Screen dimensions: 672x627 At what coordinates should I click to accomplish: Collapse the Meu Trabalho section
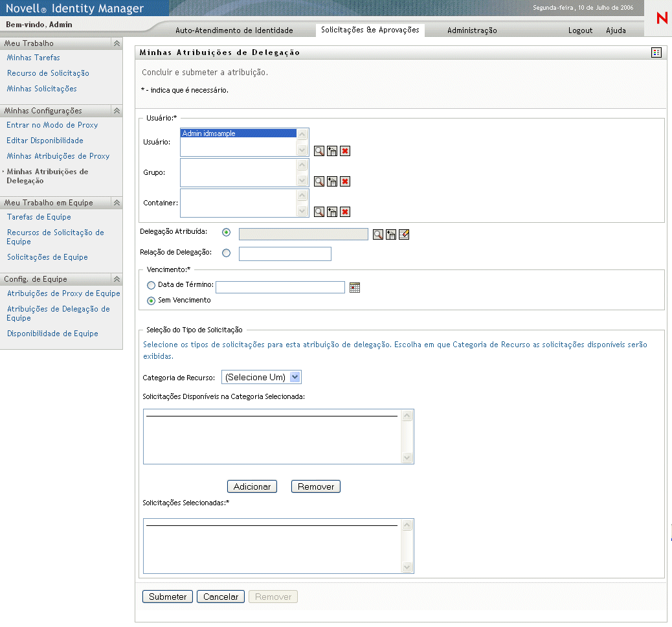pos(117,43)
